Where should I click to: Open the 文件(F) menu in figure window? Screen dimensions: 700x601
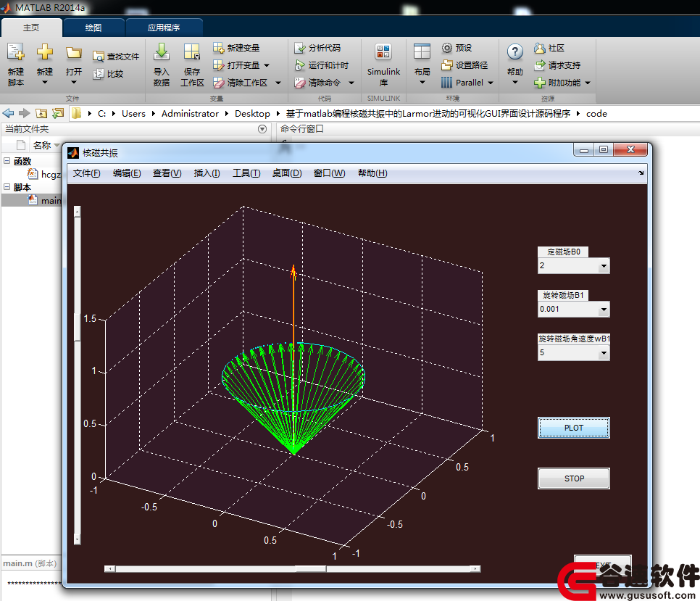pyautogui.click(x=87, y=173)
